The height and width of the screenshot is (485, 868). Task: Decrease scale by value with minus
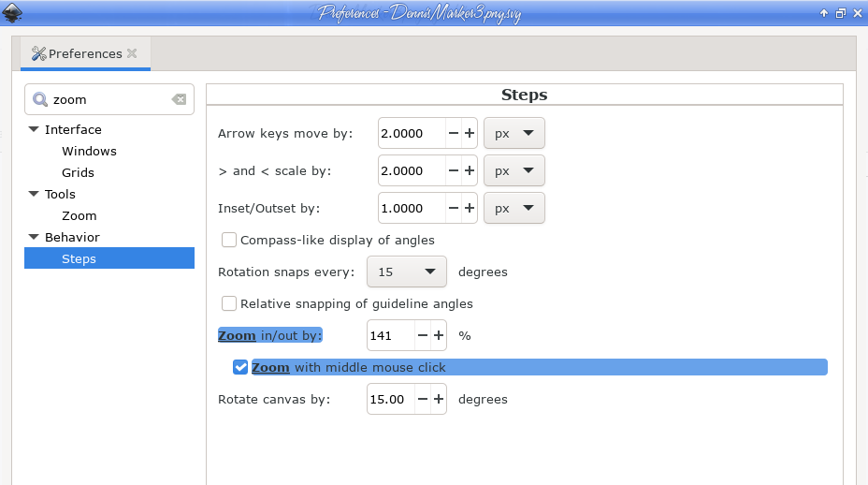(x=454, y=170)
